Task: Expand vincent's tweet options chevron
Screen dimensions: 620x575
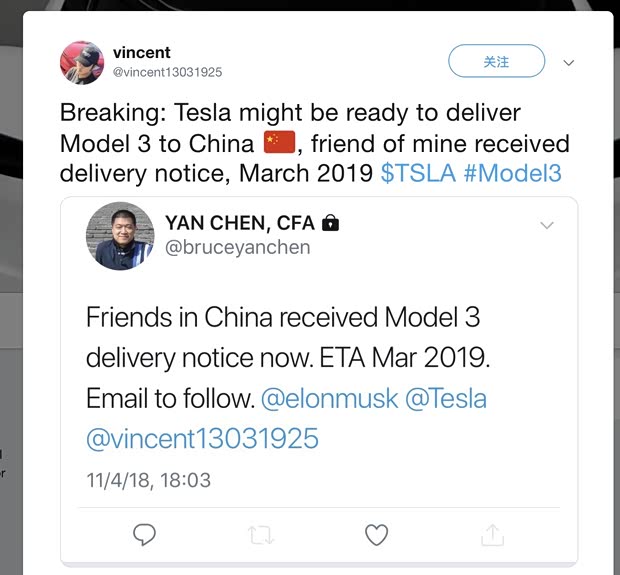Action: pyautogui.click(x=569, y=62)
